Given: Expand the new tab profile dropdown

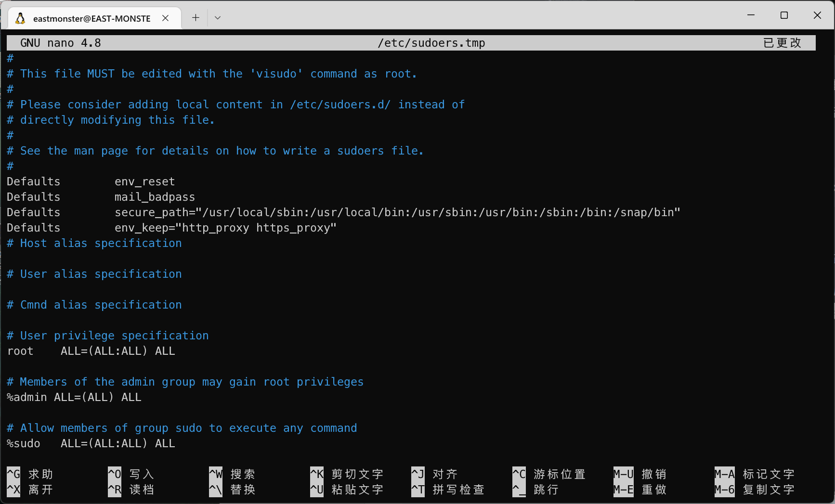Looking at the screenshot, I should coord(218,18).
